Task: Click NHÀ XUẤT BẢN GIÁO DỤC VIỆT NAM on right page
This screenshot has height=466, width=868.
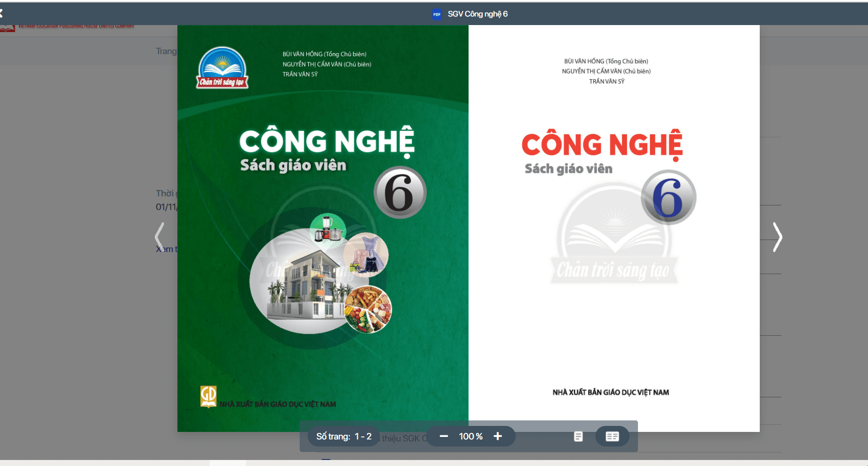Action: pyautogui.click(x=610, y=392)
